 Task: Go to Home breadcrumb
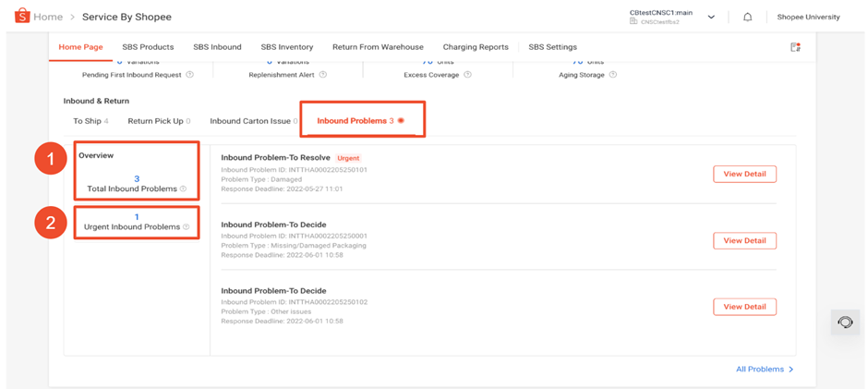coord(48,18)
